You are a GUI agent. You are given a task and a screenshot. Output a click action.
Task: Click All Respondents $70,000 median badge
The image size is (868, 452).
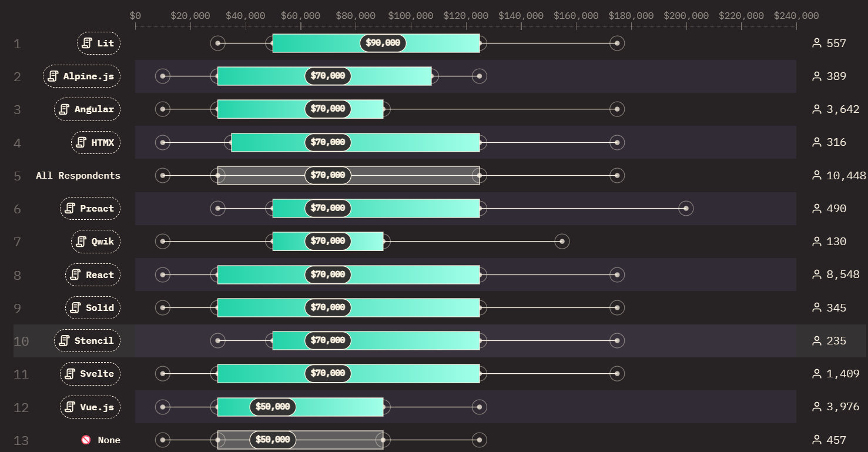point(328,175)
